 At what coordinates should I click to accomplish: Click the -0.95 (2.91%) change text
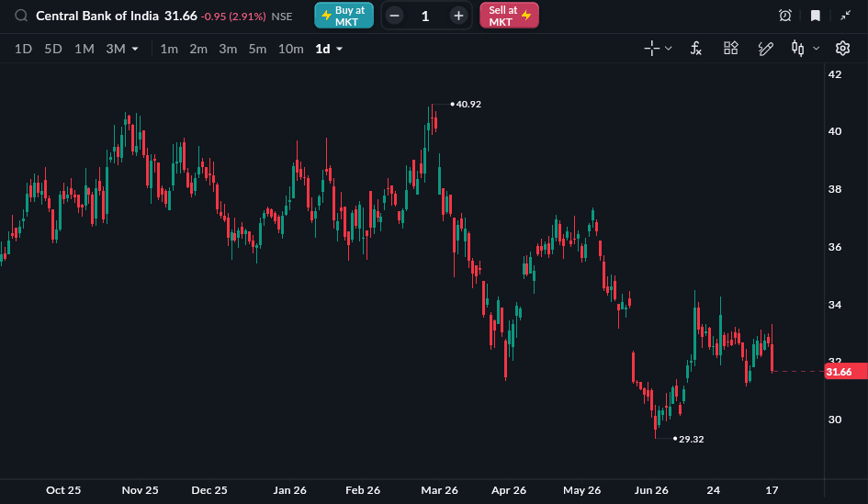pyautogui.click(x=233, y=17)
